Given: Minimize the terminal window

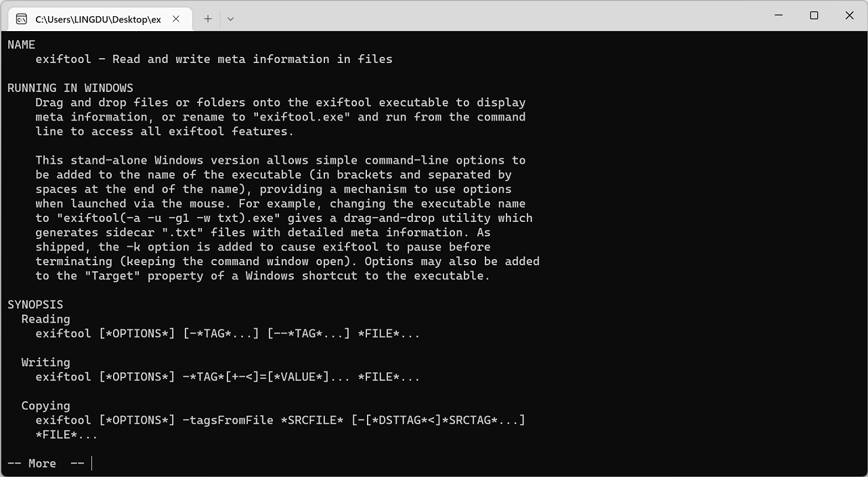Looking at the screenshot, I should pos(779,16).
